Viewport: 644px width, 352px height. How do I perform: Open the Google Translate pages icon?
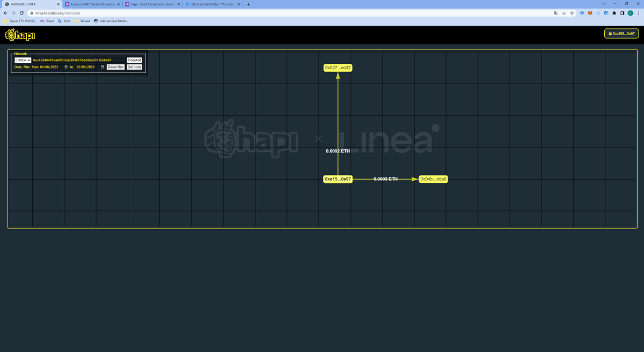557,13
